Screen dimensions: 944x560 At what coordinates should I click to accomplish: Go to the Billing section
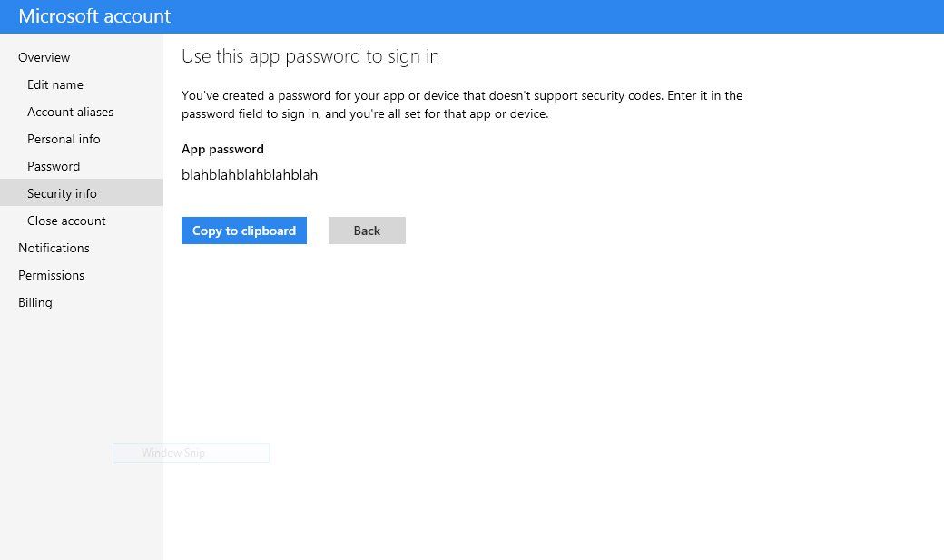click(34, 302)
